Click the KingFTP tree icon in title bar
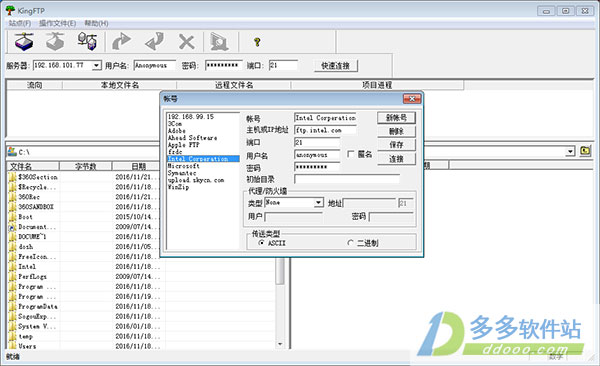 [x=10, y=10]
